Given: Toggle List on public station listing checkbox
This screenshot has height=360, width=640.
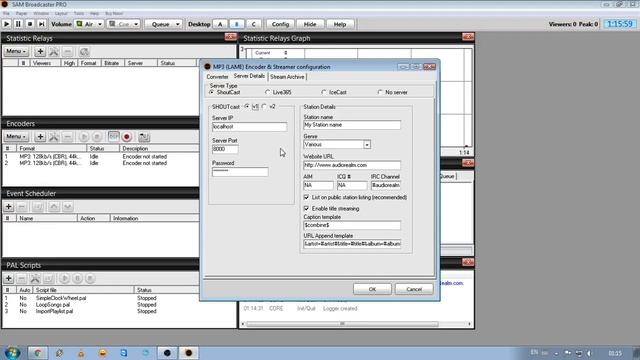Looking at the screenshot, I should point(307,197).
